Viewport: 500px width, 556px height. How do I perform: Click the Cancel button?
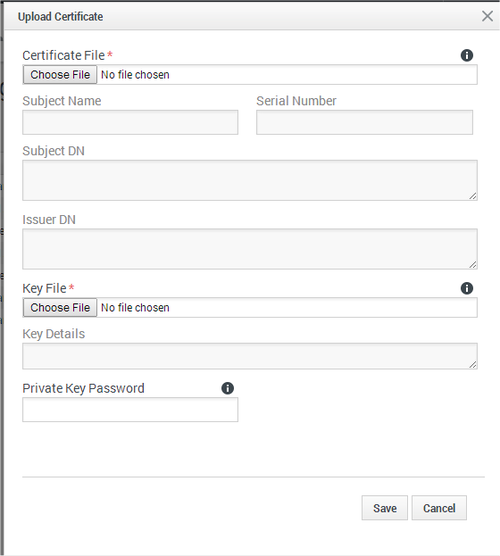tap(439, 508)
